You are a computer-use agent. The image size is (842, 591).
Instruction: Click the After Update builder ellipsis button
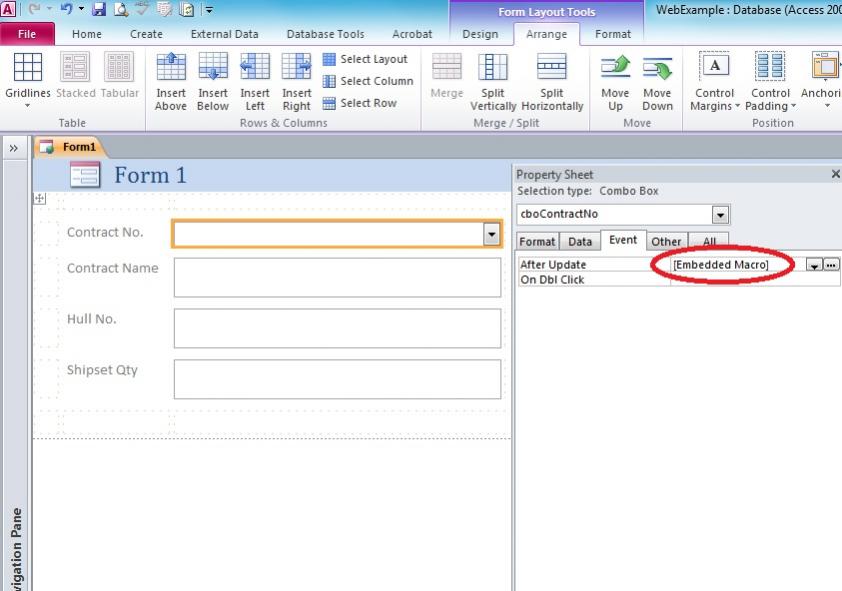click(831, 265)
